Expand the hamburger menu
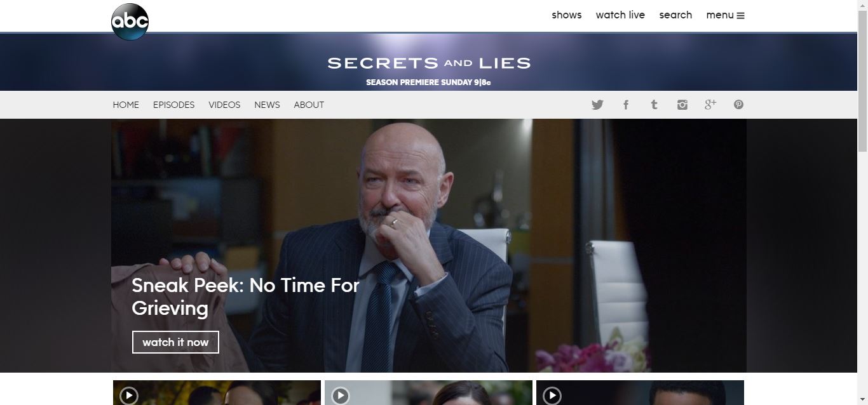The height and width of the screenshot is (405, 868). coord(725,15)
